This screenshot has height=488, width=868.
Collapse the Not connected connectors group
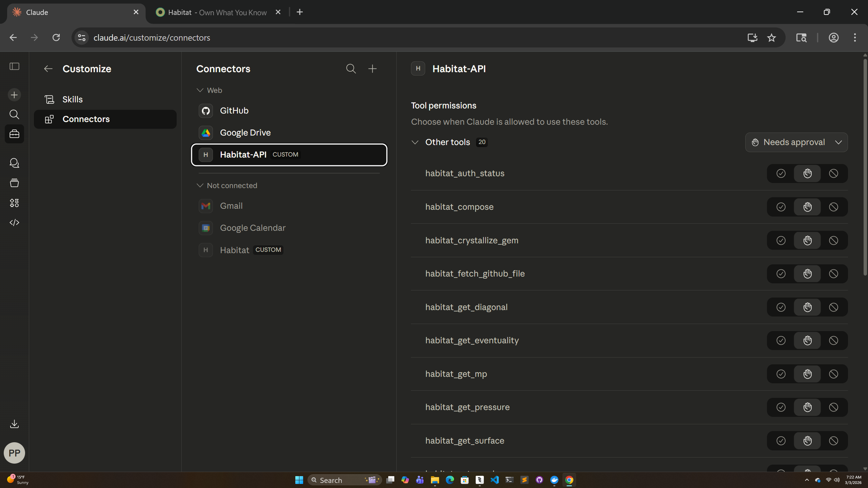point(200,185)
